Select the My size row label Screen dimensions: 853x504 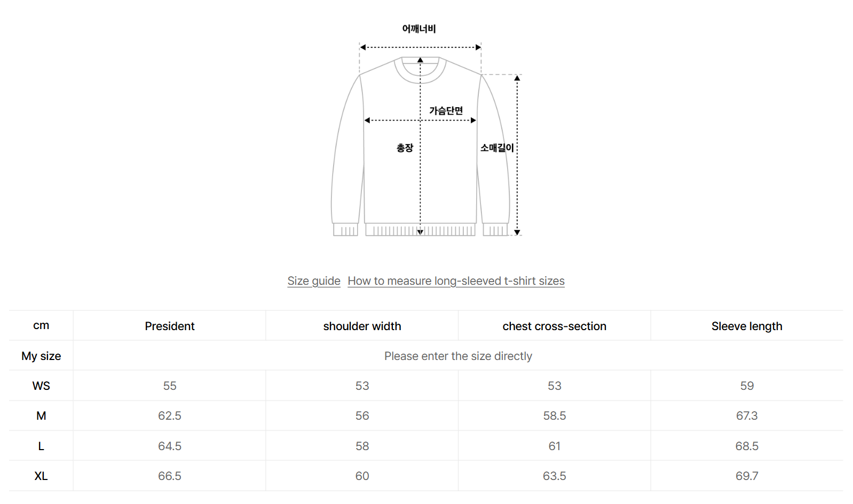41,356
